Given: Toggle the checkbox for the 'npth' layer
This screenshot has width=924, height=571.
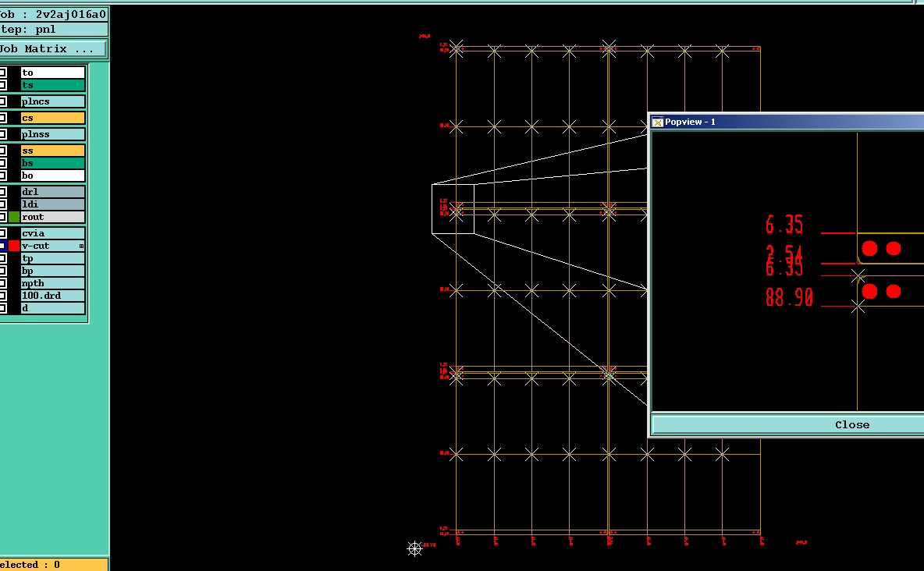Looking at the screenshot, I should 2,283.
